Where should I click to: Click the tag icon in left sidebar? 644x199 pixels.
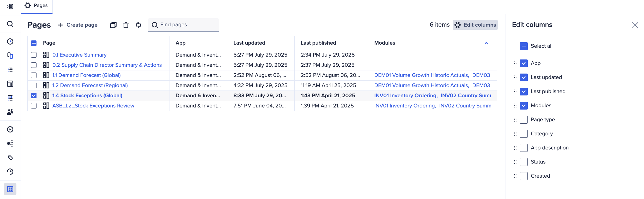tap(10, 158)
